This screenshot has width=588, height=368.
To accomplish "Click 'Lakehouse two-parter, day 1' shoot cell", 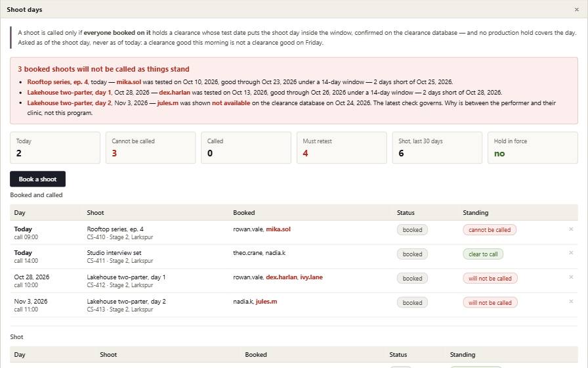I will pyautogui.click(x=126, y=277).
